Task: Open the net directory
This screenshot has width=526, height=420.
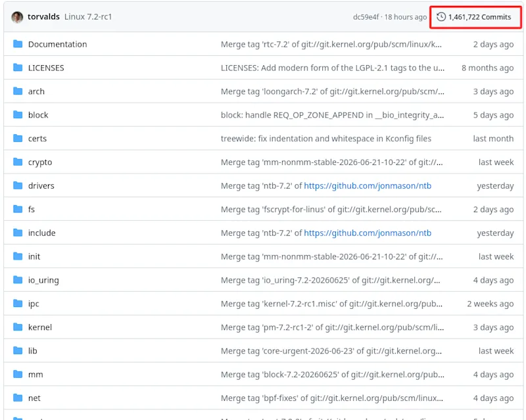Action: 34,398
